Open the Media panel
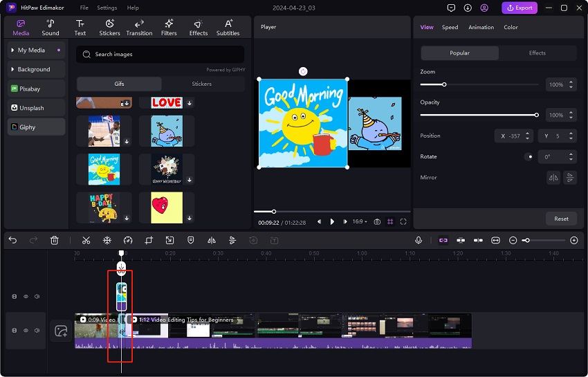The height and width of the screenshot is (377, 588). 21,28
